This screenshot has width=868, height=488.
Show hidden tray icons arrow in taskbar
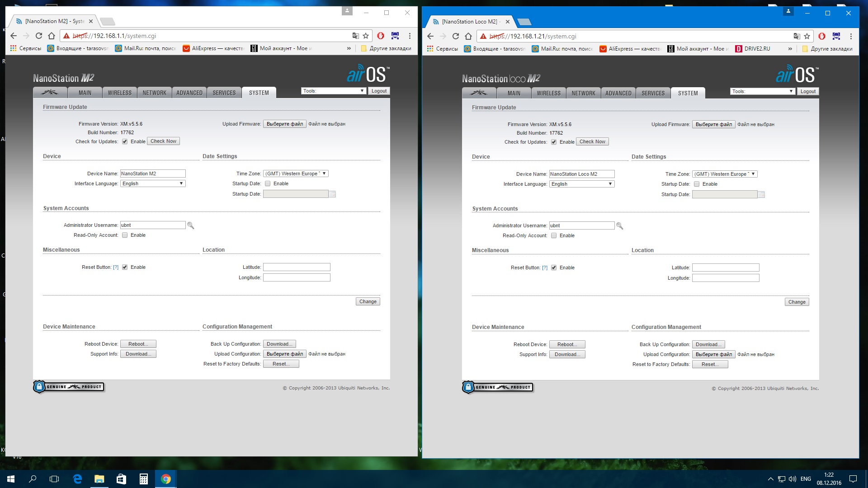click(x=770, y=479)
